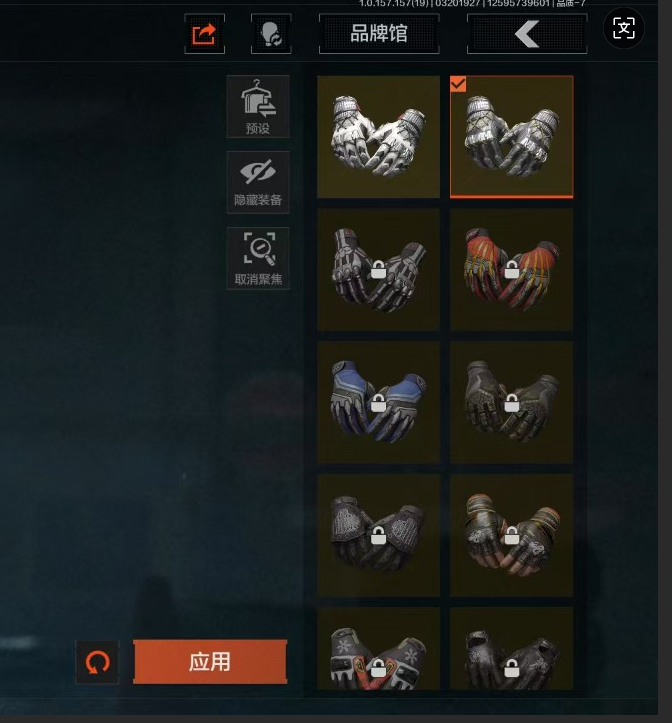Open the 品牌馆 brand hall tab

coord(379,34)
